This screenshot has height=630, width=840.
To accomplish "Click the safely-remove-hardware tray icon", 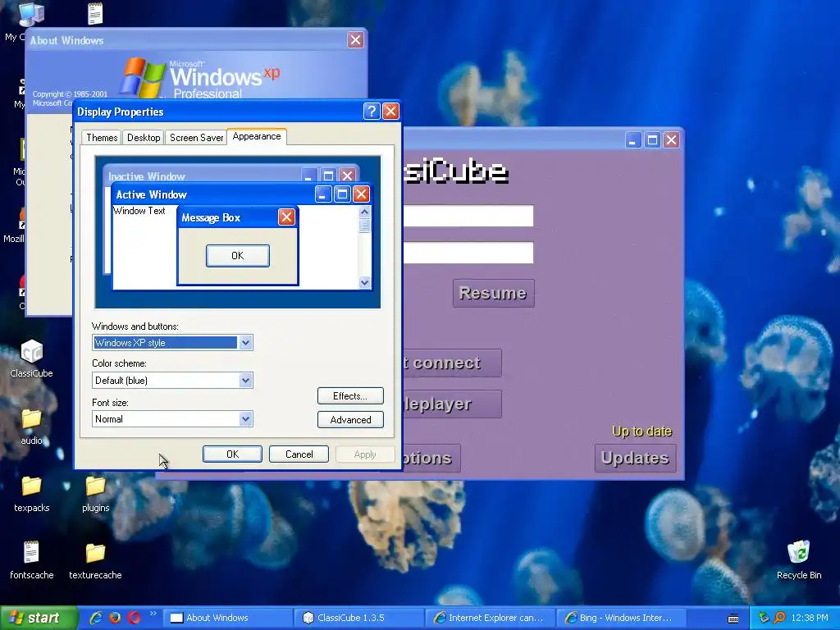I will (x=764, y=618).
